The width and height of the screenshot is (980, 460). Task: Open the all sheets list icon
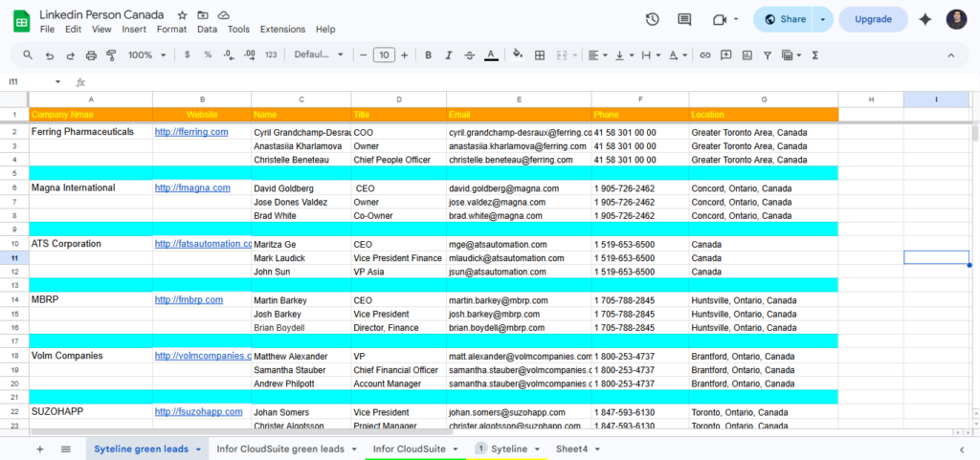[x=66, y=449]
